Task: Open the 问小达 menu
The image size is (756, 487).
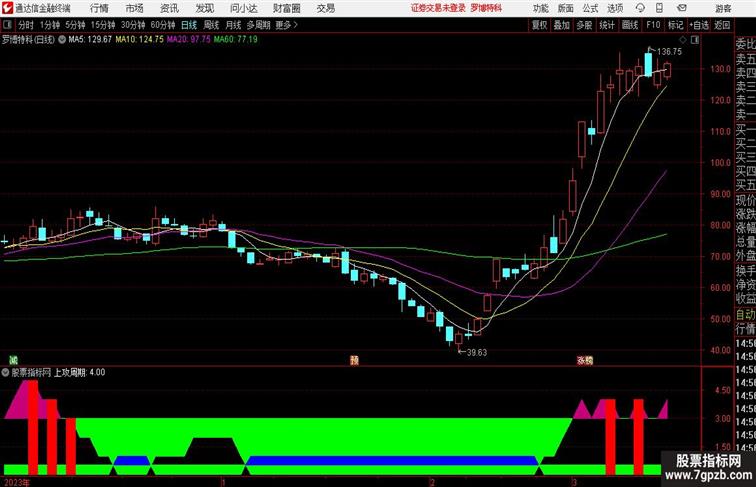Action: pos(243,8)
